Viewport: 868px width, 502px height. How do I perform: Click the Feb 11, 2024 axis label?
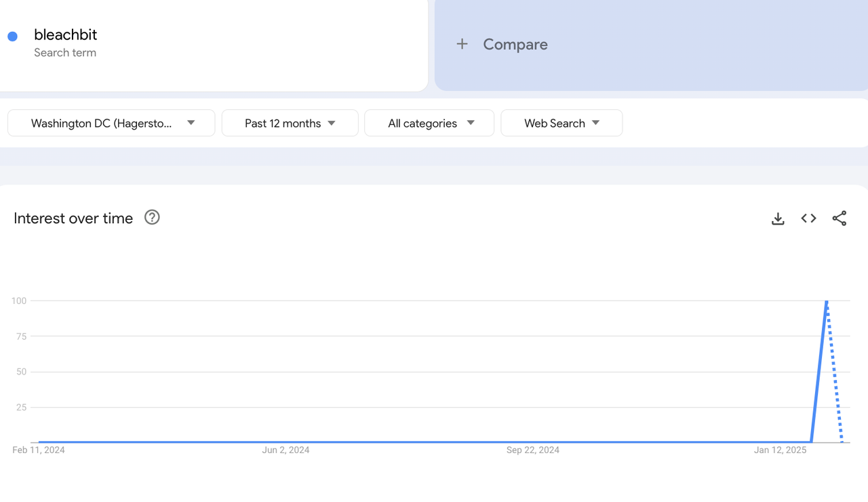[x=39, y=450]
